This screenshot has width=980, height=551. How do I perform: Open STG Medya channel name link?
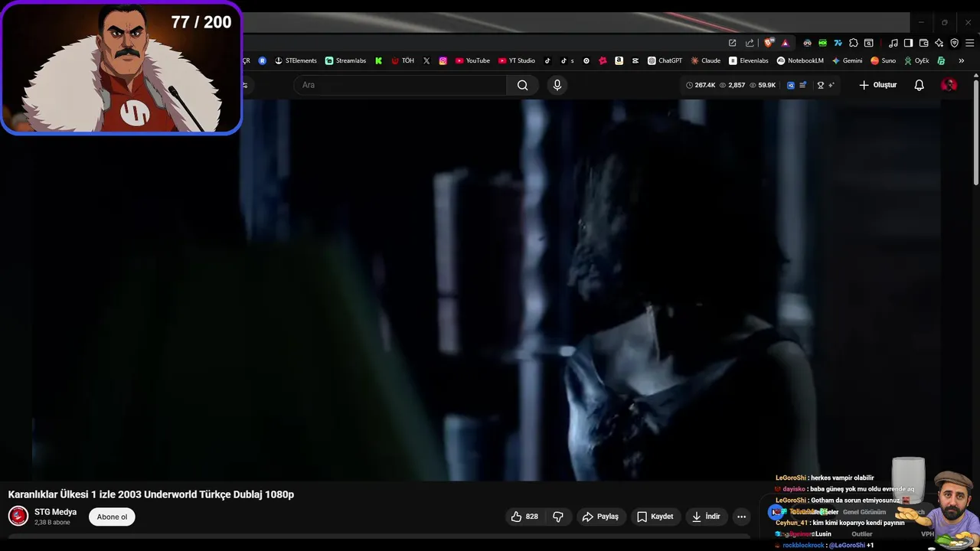[x=55, y=512]
